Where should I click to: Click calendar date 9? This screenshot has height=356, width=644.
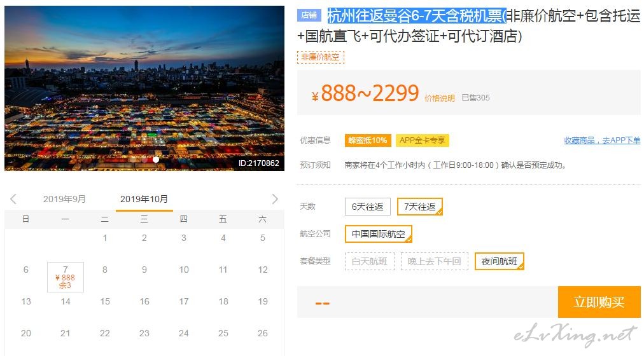(144, 270)
